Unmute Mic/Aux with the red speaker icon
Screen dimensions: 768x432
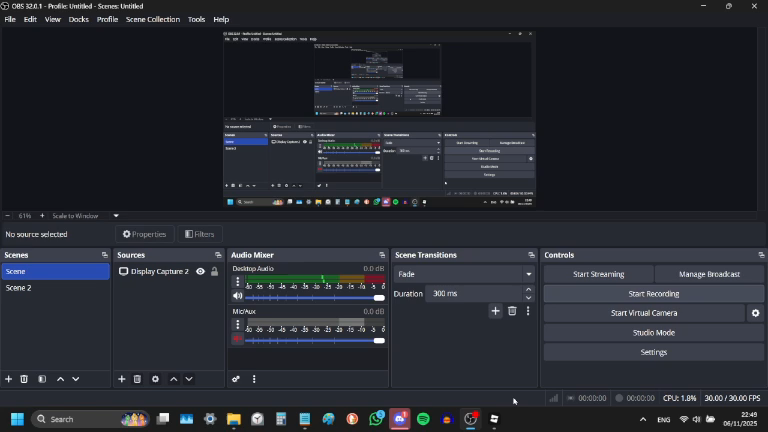click(x=238, y=338)
